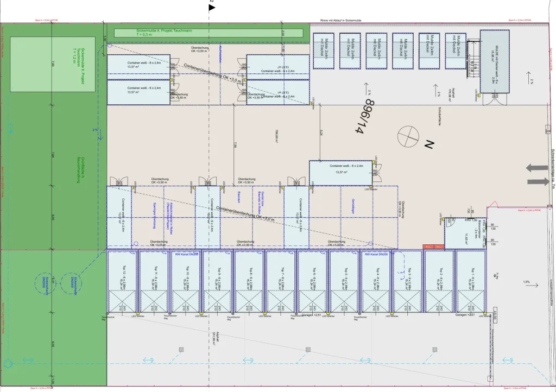Select the parcel number 896/14
Screen dimensions: 556x392
(365, 116)
